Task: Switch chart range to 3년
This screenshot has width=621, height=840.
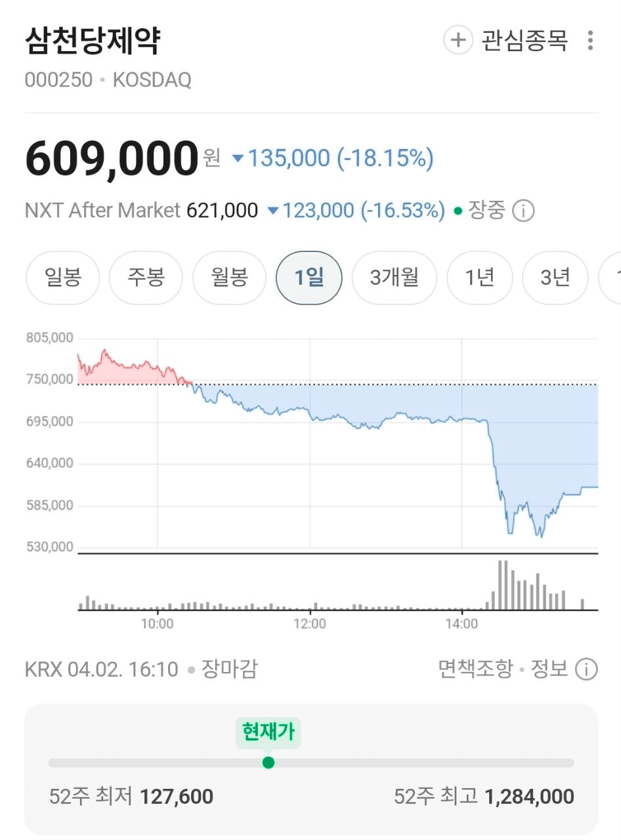Action: 555,278
